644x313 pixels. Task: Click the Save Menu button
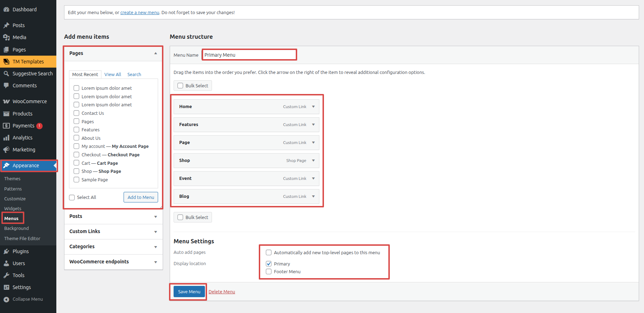(x=189, y=292)
